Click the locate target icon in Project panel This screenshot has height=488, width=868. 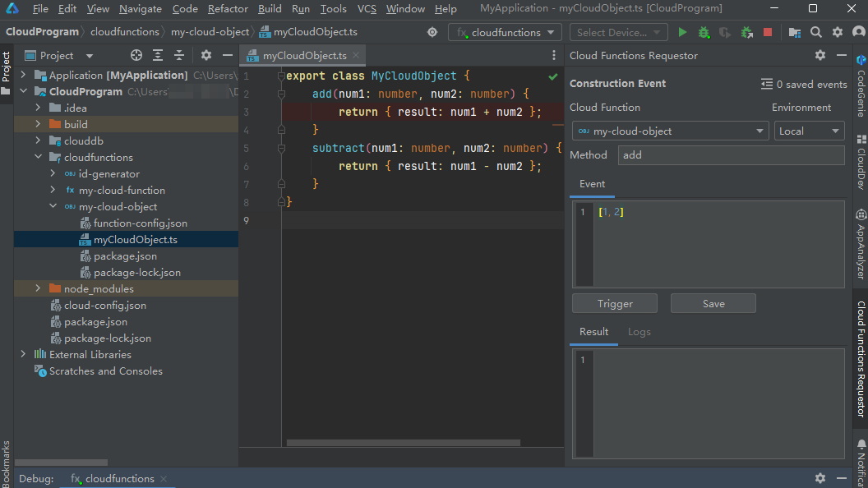tap(136, 55)
